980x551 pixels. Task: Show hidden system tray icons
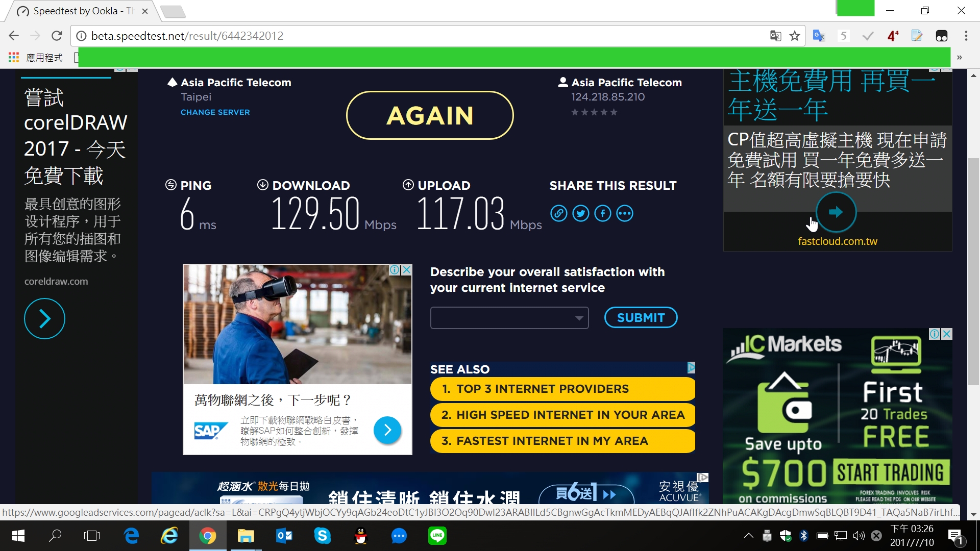[748, 536]
